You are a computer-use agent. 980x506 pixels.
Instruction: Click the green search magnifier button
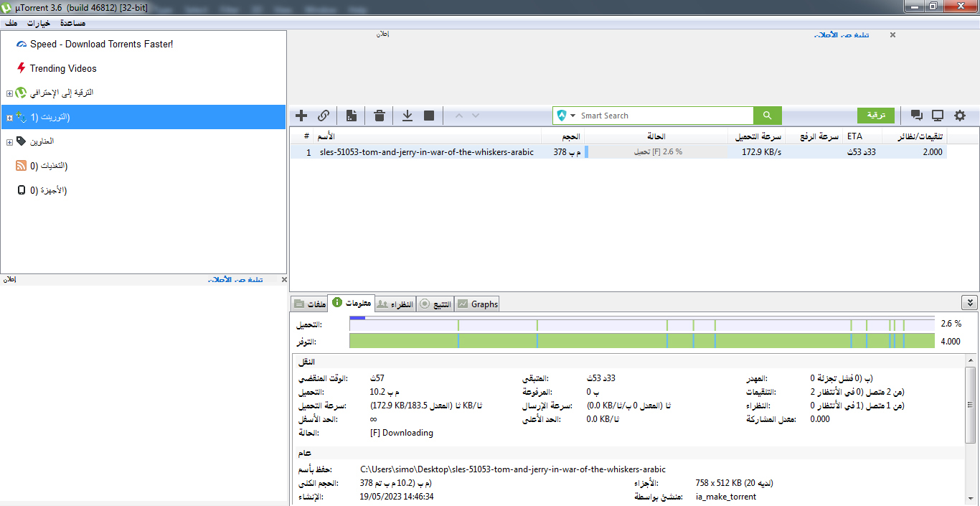[767, 116]
